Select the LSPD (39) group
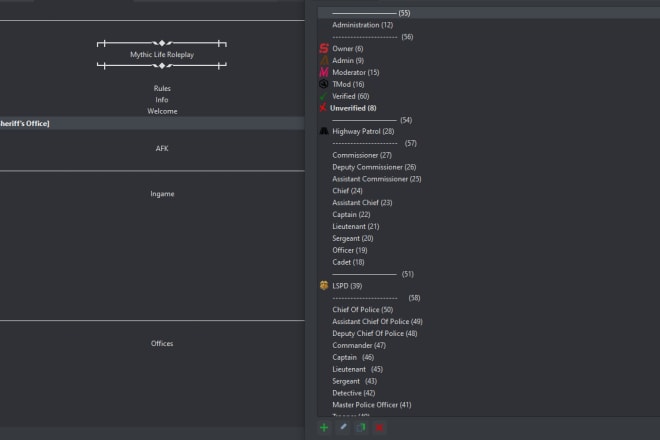Screen dimensions: 660x440 pyautogui.click(x=347, y=286)
